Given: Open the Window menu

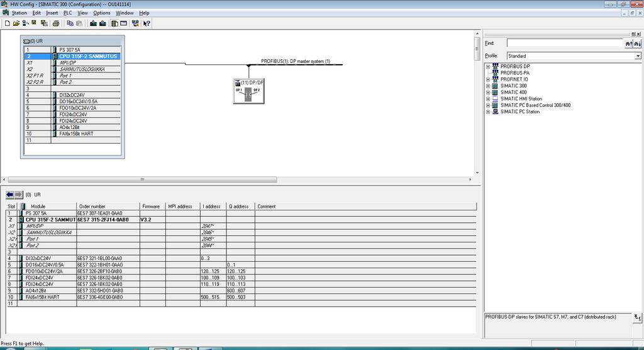Looking at the screenshot, I should pos(125,13).
